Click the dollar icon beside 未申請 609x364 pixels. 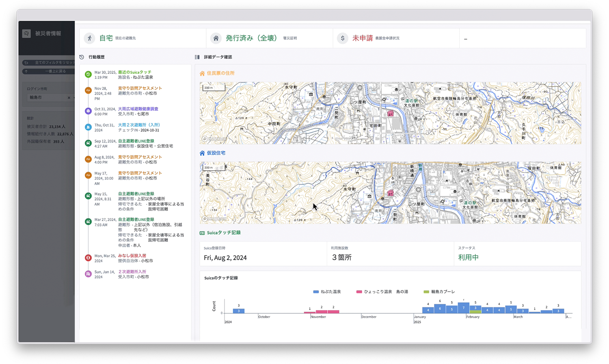[343, 38]
